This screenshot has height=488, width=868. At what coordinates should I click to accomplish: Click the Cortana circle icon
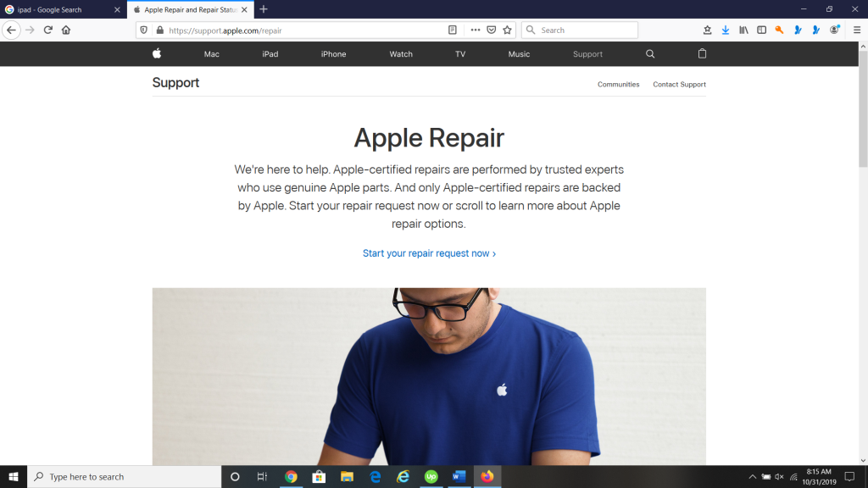(235, 476)
